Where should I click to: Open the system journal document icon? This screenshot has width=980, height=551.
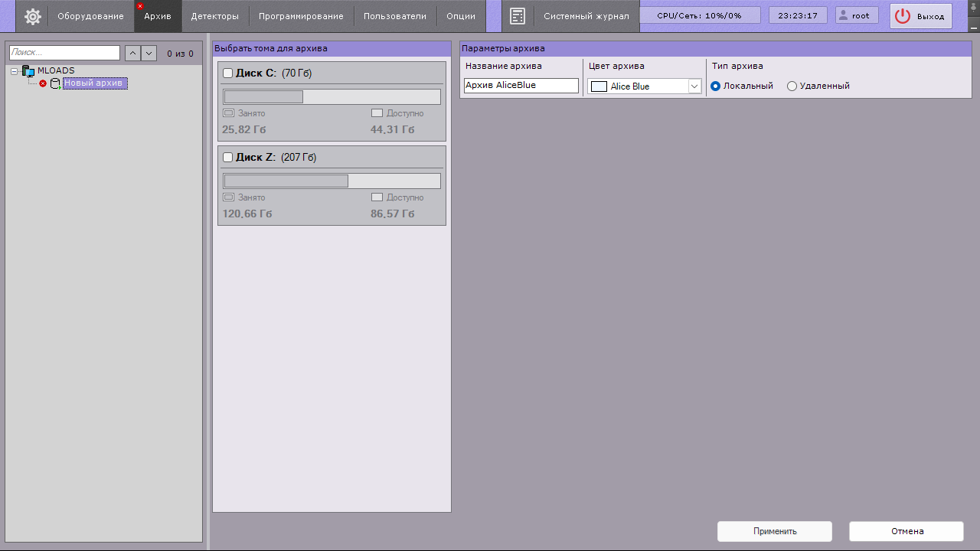[x=518, y=16]
